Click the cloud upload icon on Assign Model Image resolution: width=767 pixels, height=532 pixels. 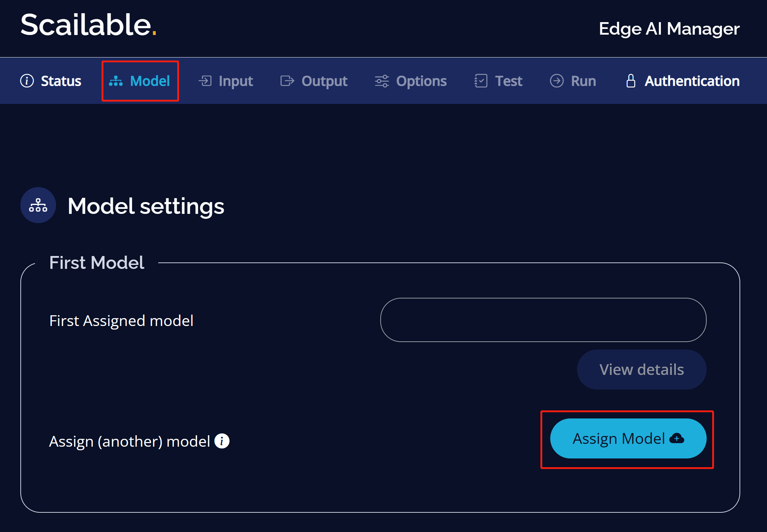pos(676,438)
